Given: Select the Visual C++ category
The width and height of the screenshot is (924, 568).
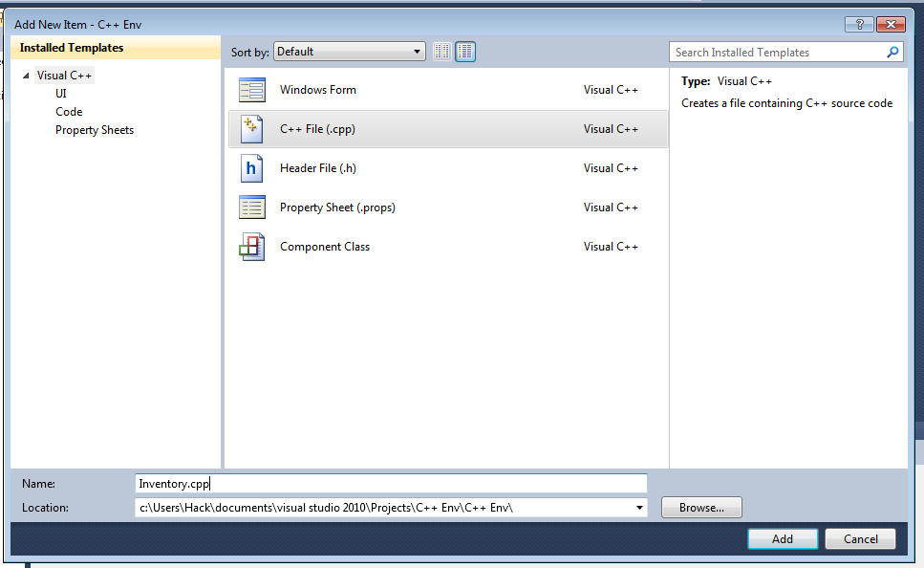Looking at the screenshot, I should 64,76.
